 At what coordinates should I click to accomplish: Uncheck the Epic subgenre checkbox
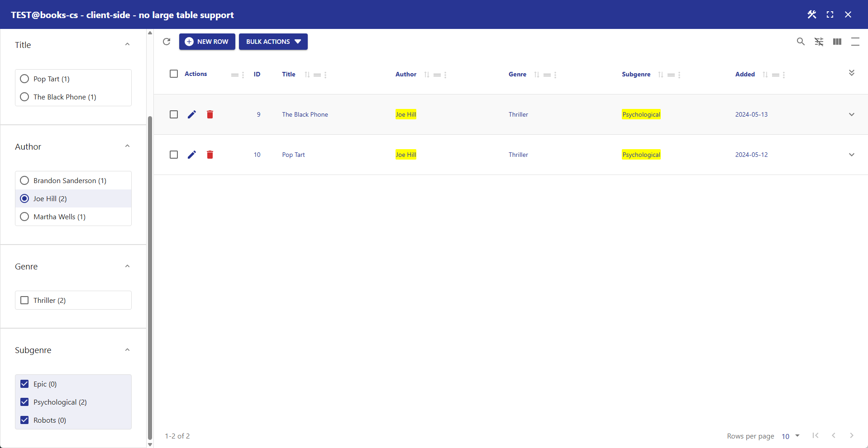[24, 384]
